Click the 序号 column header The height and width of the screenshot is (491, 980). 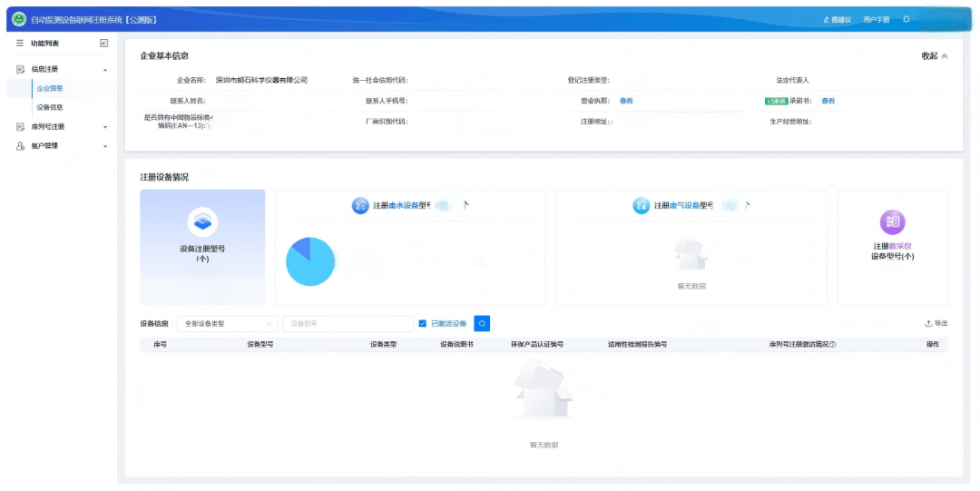(x=160, y=345)
